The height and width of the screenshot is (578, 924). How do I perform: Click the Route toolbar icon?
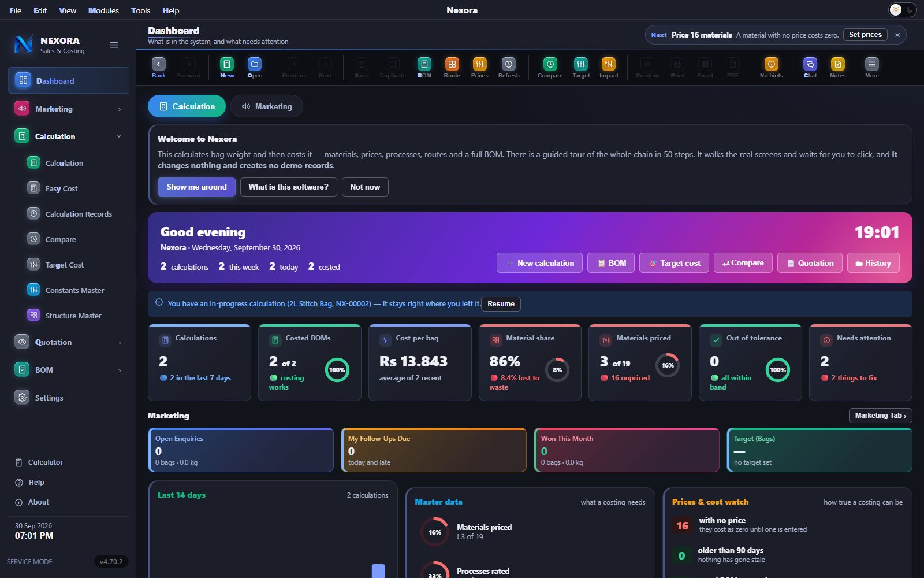pyautogui.click(x=452, y=68)
